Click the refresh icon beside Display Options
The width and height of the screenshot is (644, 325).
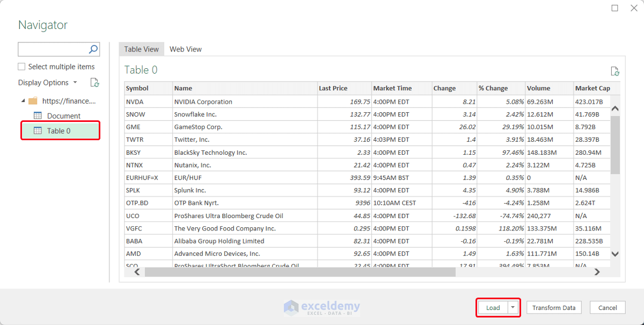click(94, 83)
